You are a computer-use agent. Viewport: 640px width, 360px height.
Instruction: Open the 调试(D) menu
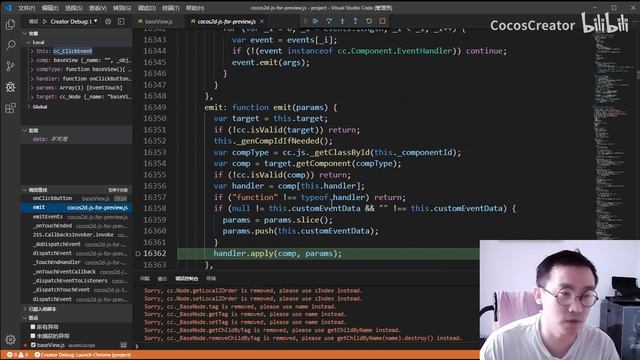click(x=147, y=8)
